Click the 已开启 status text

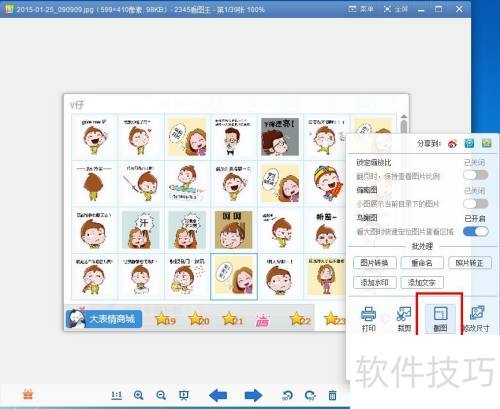point(475,218)
